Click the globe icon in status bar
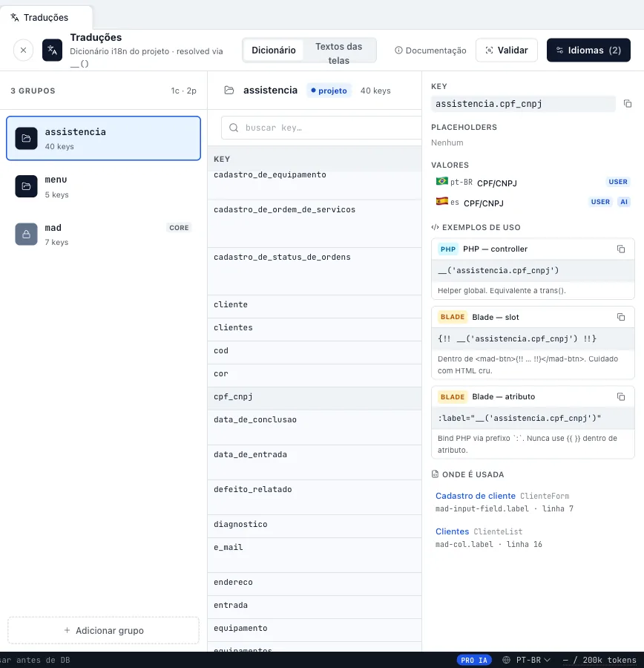Screen dimensions: 644x668 (507, 660)
